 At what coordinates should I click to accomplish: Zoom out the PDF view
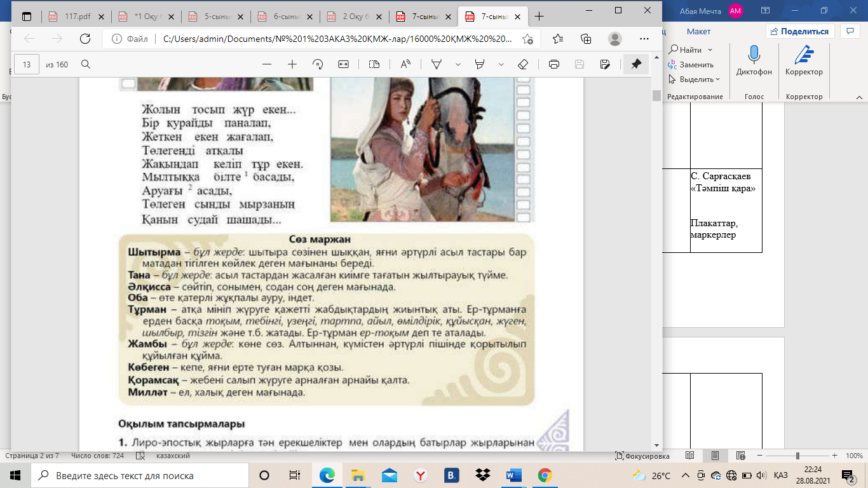coord(267,64)
